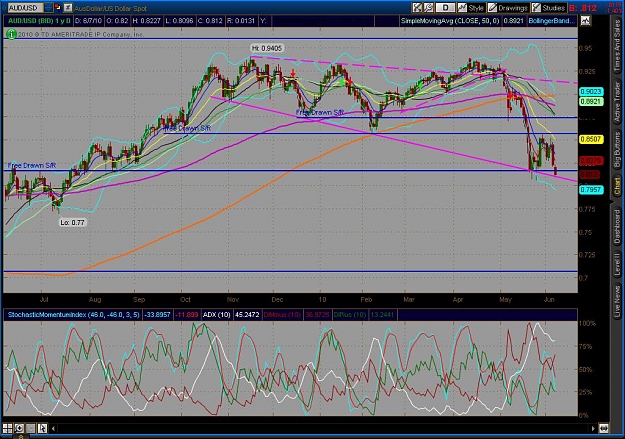The height and width of the screenshot is (439, 625).
Task: Open chart settings wrench icon
Action: coord(428,8)
